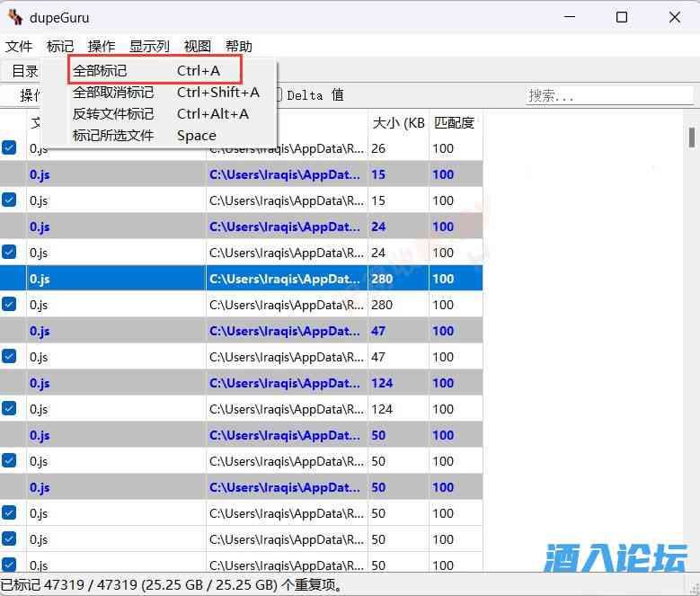Open the 文件 menu
Viewport: 700px width, 596px height.
pos(19,46)
